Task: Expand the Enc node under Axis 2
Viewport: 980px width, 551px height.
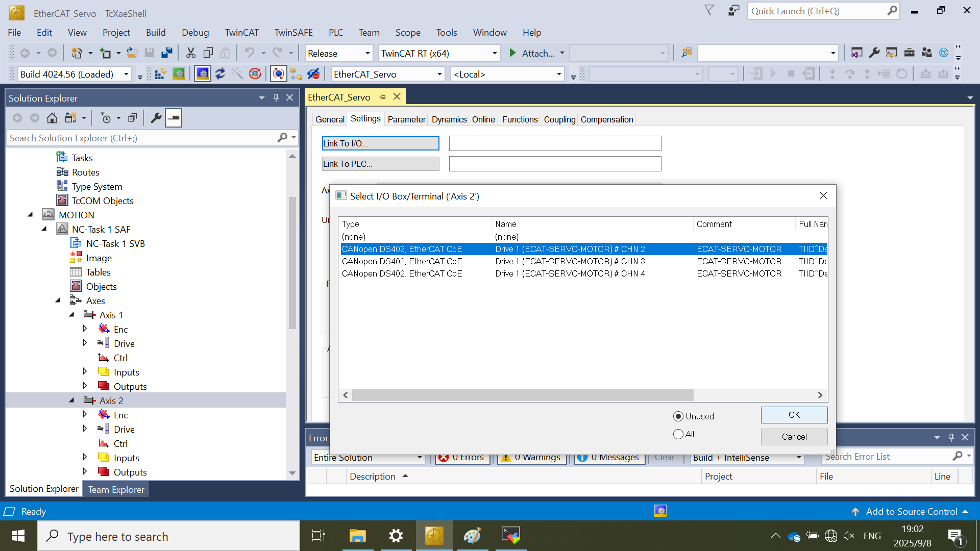Action: [85, 415]
